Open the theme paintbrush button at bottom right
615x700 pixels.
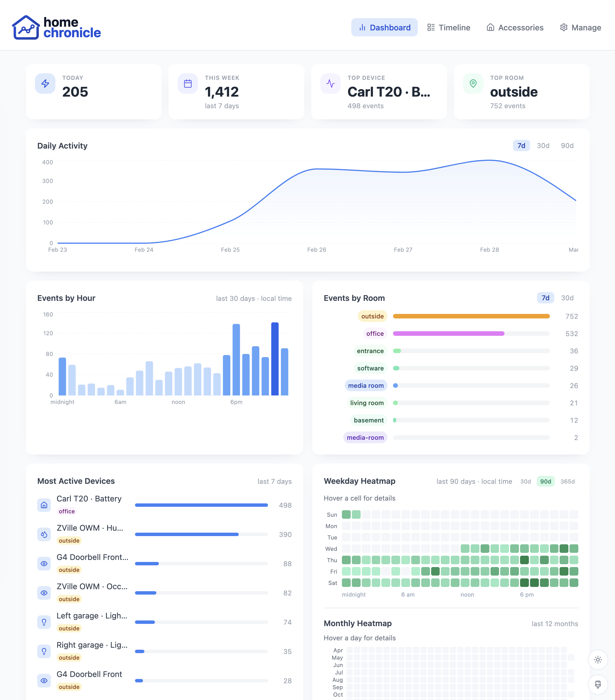coord(598,684)
